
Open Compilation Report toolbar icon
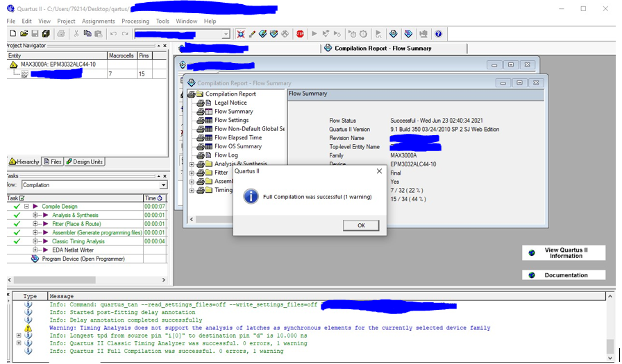[x=393, y=34]
